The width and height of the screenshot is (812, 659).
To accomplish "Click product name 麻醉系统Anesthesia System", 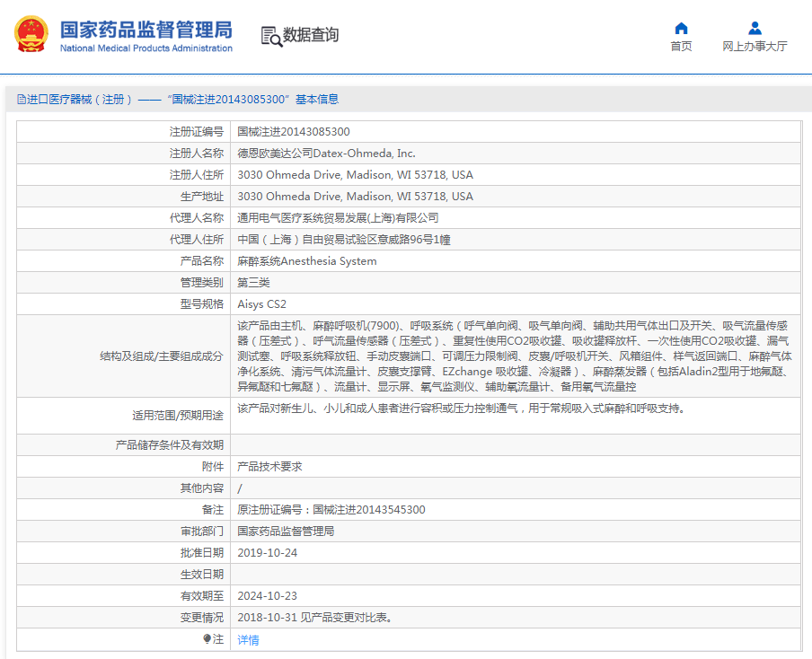I will 306,261.
